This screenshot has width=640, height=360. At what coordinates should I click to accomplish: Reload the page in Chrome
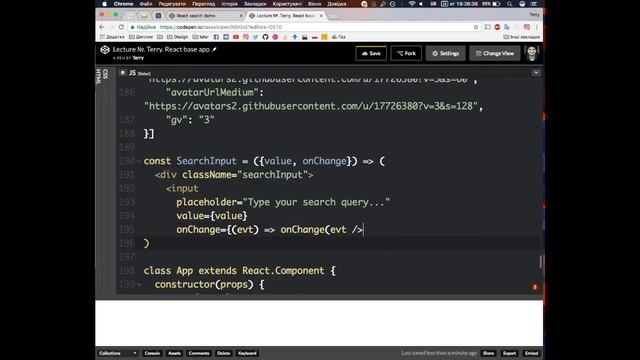click(x=121, y=27)
